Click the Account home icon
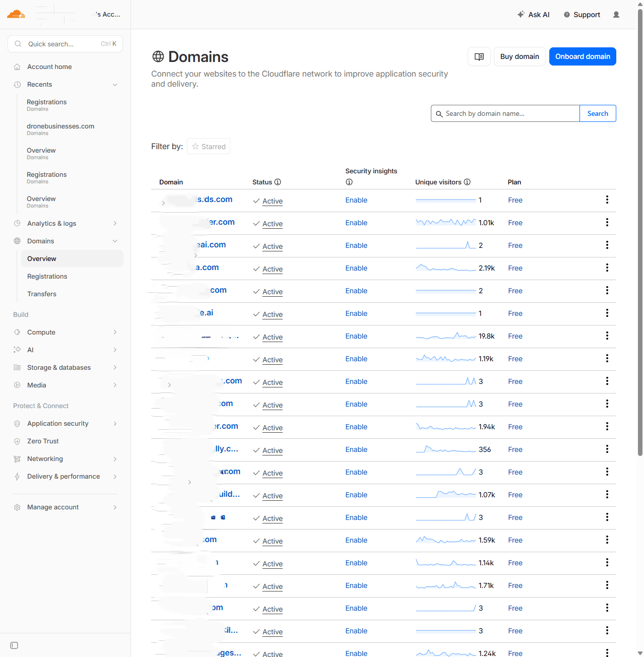 [x=17, y=67]
